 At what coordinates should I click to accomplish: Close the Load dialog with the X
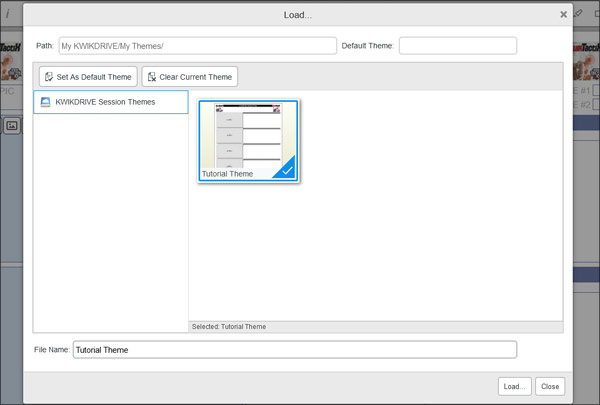point(563,15)
